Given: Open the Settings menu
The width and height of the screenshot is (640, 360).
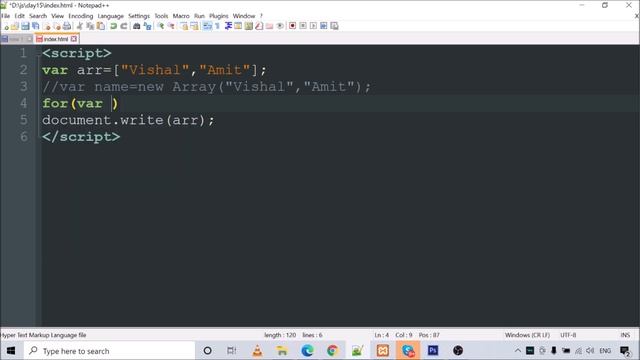Looking at the screenshot, I should 139,16.
